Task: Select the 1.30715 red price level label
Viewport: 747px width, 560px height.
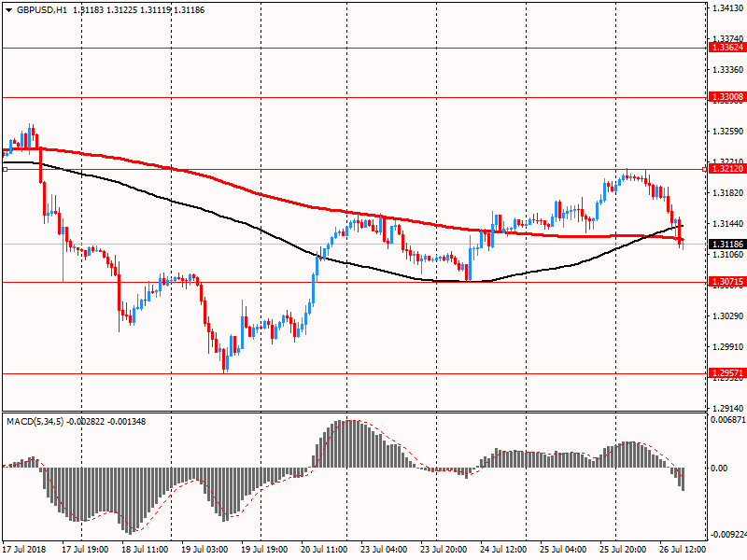Action: (727, 282)
